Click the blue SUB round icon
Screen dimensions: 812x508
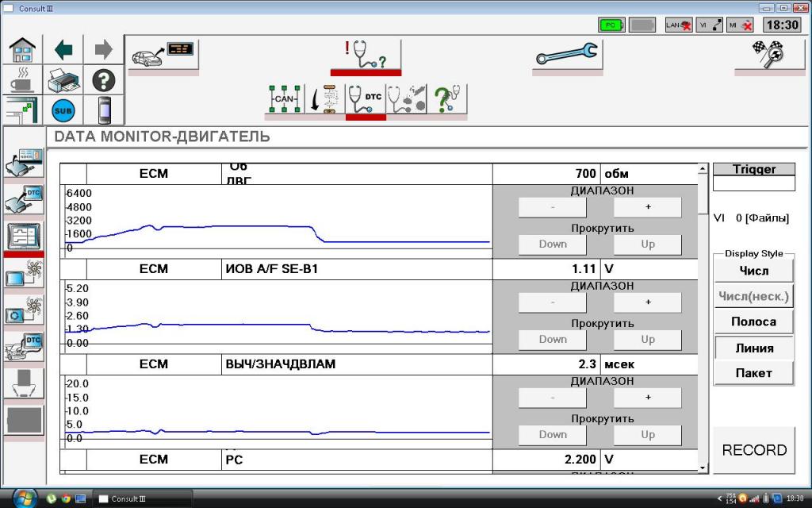click(x=63, y=110)
